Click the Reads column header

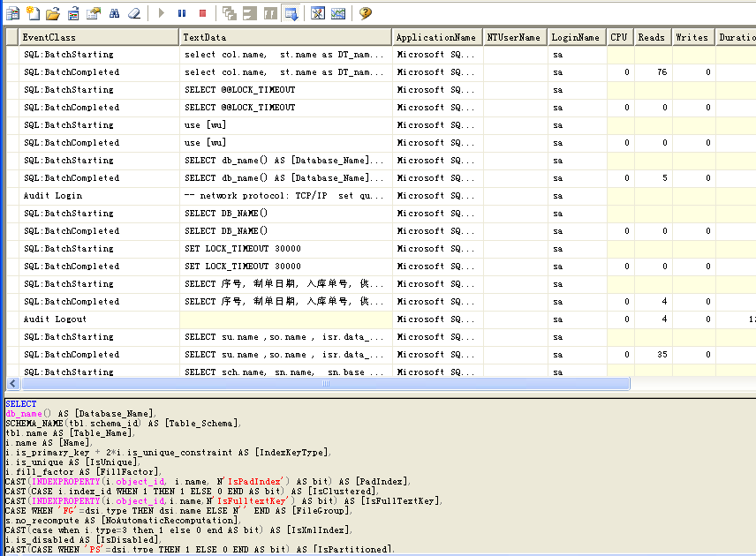651,37
